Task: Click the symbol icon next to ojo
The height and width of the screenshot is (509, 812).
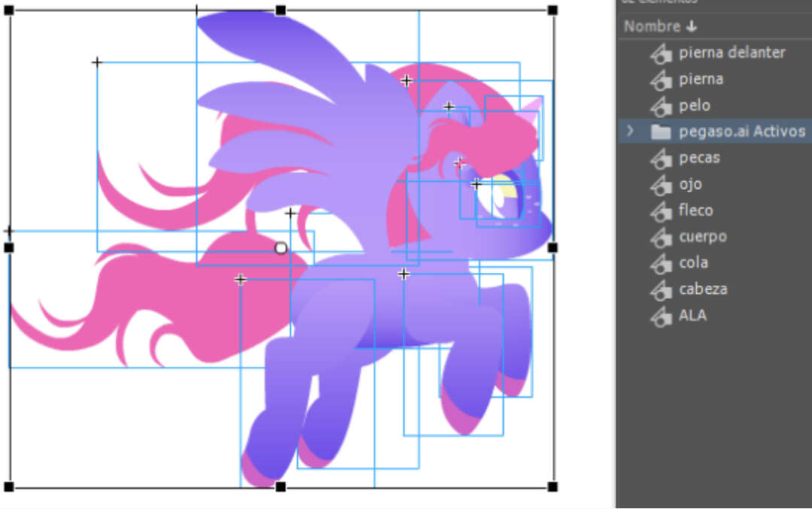Action: pyautogui.click(x=661, y=186)
